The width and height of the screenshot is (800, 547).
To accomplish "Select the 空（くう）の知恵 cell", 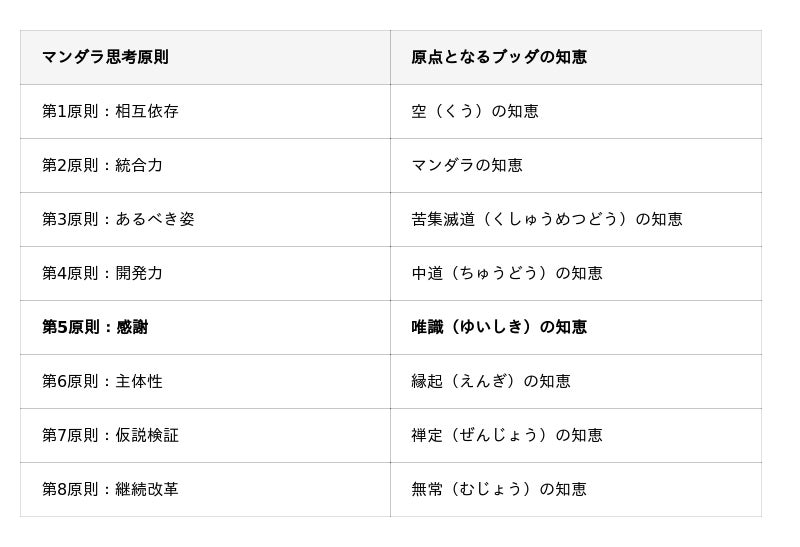I will coord(474,111).
